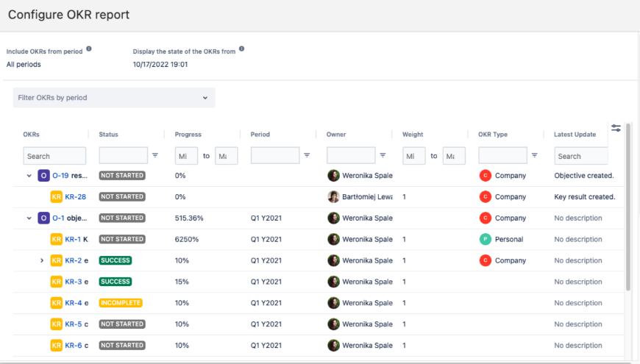The image size is (640, 364).
Task: Click the Period column filter icon
Action: tap(307, 156)
